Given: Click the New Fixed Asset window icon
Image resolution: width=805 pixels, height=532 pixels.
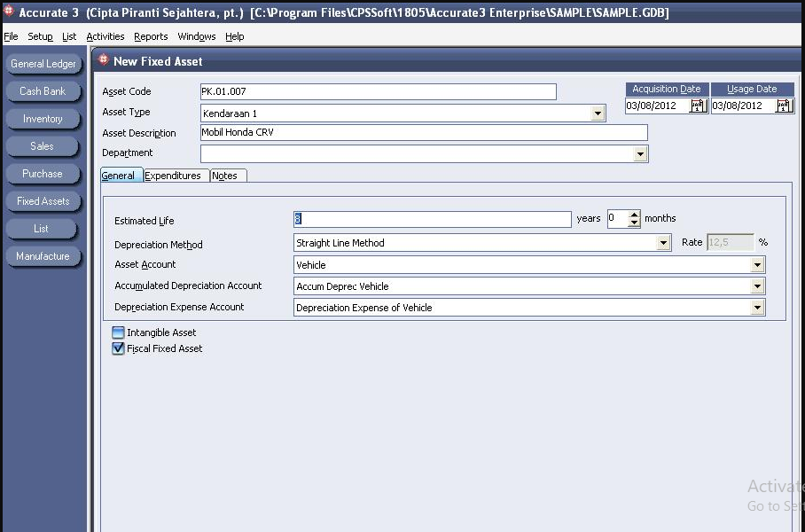Looking at the screenshot, I should pos(103,60).
